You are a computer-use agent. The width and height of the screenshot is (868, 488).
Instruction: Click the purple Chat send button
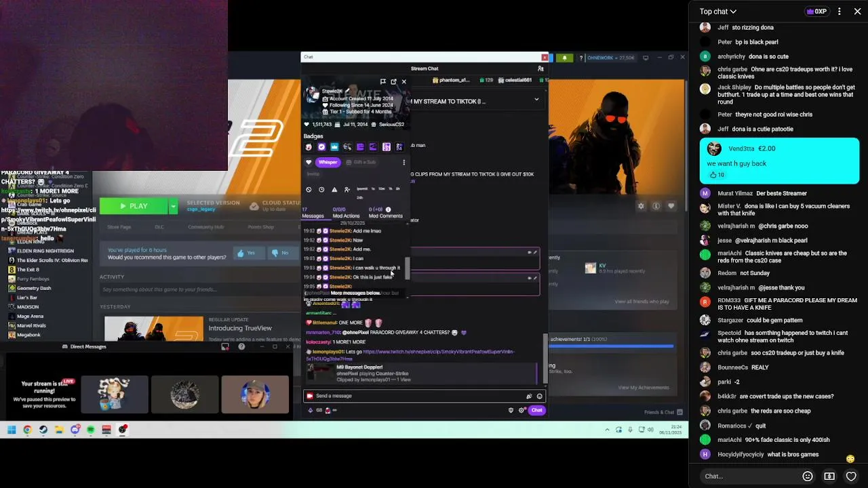(536, 410)
